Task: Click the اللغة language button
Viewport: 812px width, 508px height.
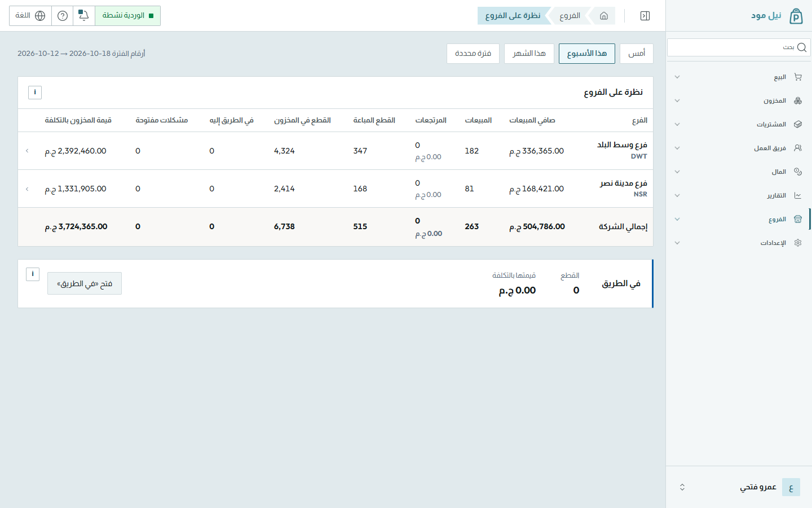Action: [30, 16]
